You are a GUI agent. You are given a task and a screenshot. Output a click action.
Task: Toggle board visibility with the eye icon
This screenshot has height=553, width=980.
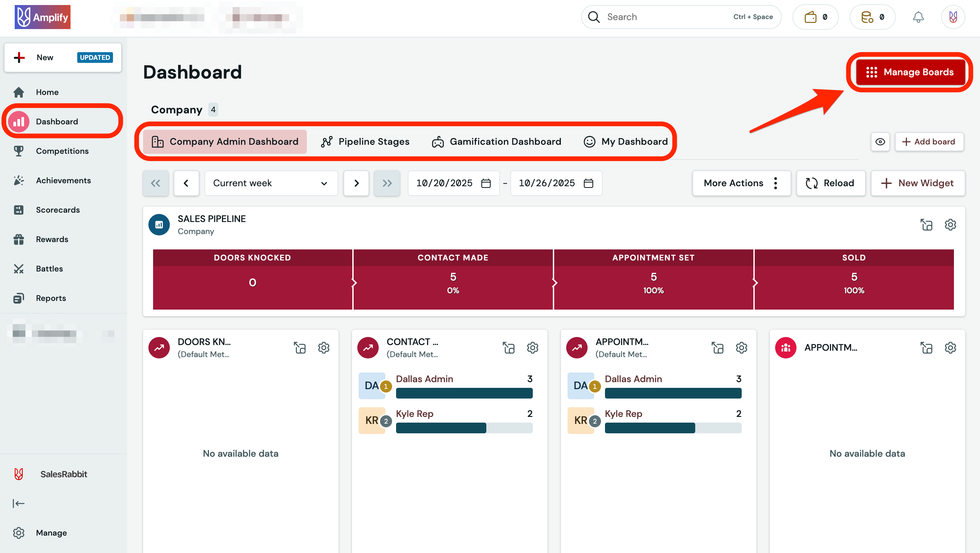880,141
